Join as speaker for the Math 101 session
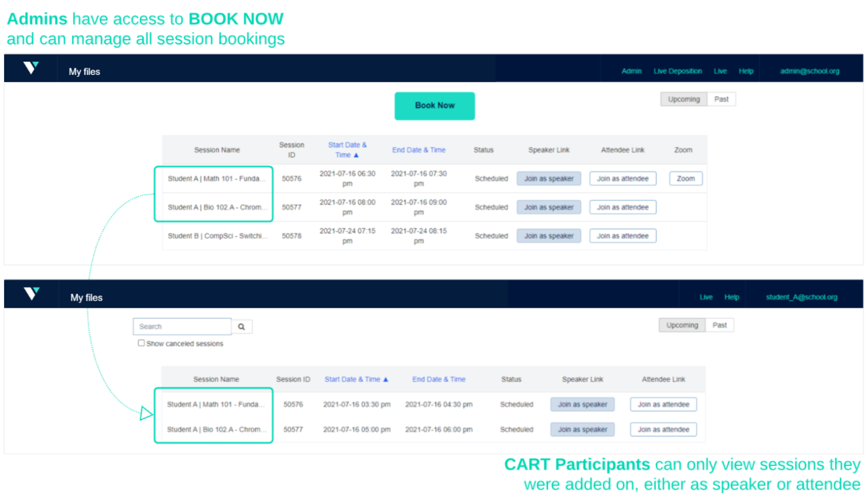Screen dimensions: 868x496 click(x=548, y=178)
